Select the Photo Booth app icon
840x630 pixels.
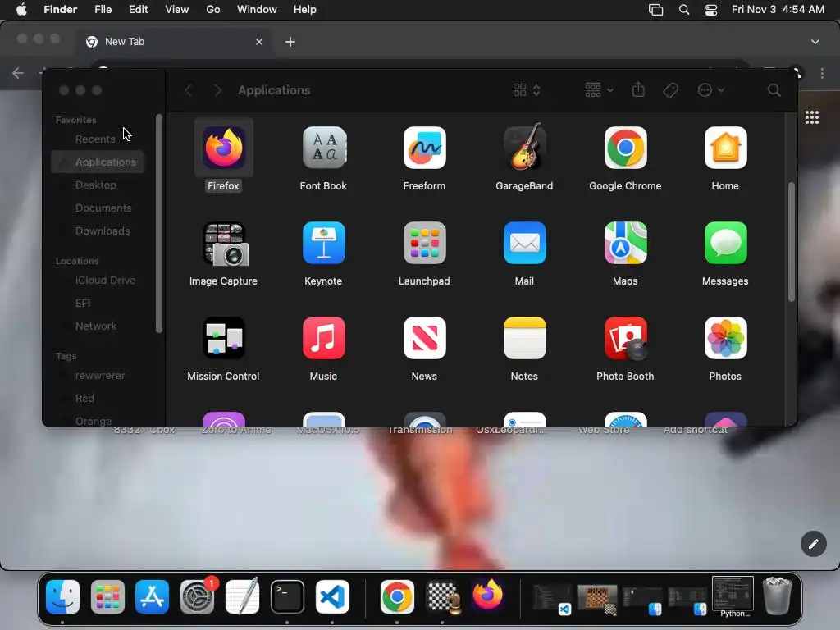[625, 337]
